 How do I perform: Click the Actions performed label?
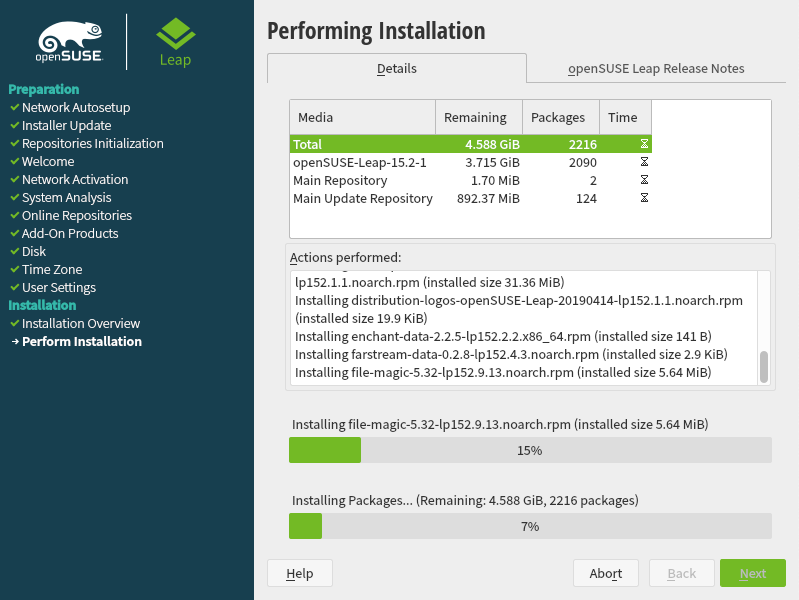(x=345, y=257)
